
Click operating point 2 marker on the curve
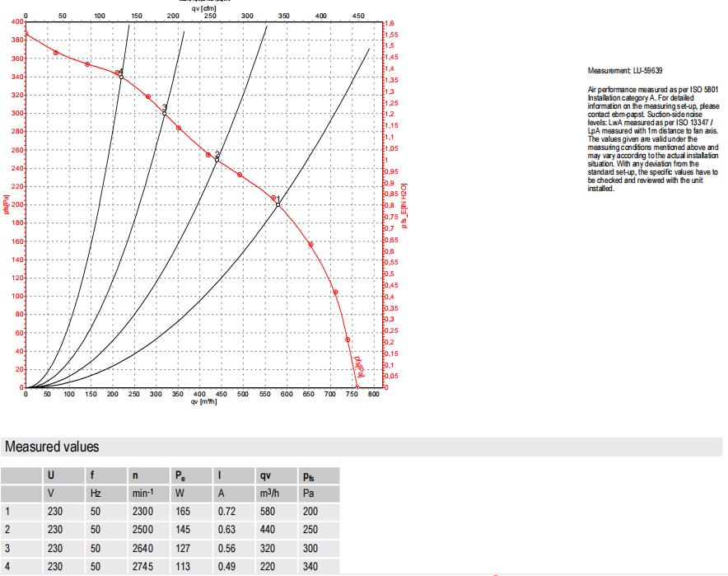pos(217,159)
